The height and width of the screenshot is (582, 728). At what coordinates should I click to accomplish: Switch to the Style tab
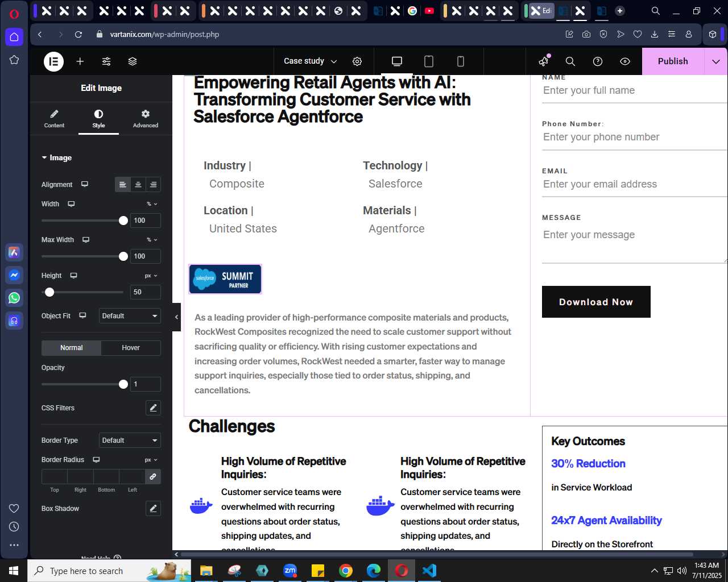[x=98, y=118]
